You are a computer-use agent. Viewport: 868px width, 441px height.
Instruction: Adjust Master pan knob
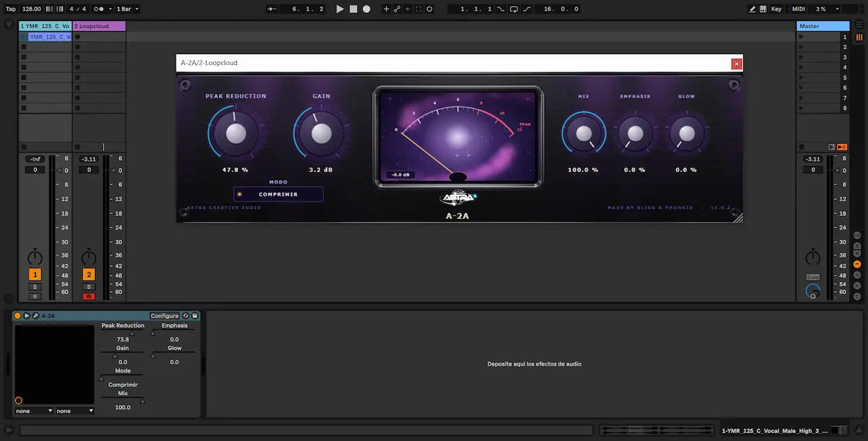[x=812, y=257]
